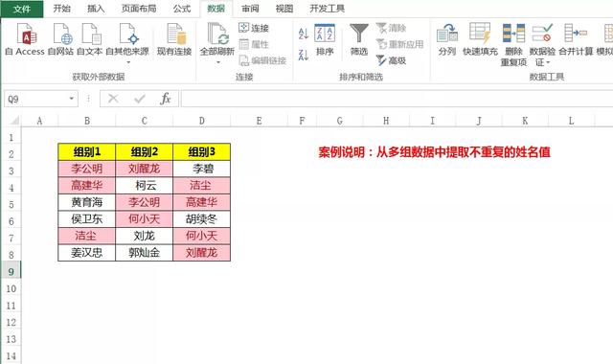Select cell 李碧

pos(202,169)
